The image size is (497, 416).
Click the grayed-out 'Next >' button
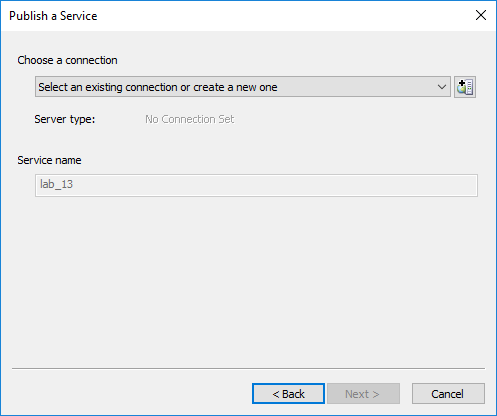[x=363, y=394]
